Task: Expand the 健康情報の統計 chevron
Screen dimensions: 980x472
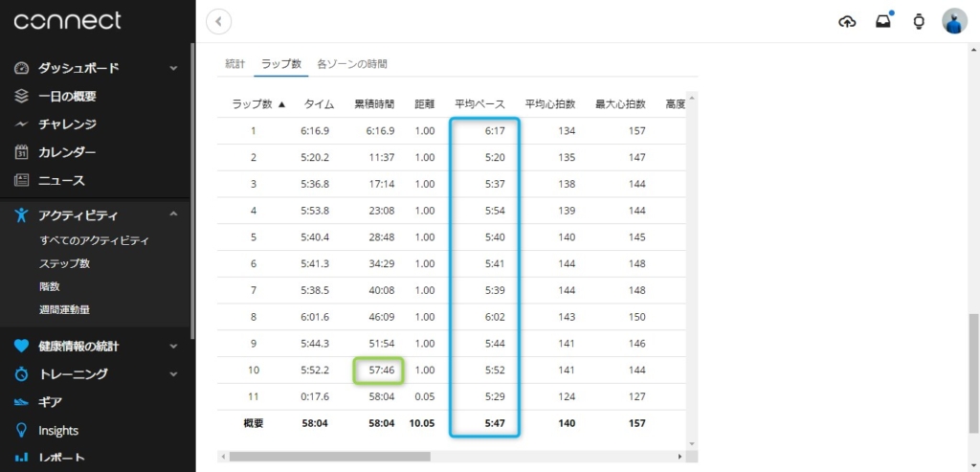Action: tap(173, 347)
